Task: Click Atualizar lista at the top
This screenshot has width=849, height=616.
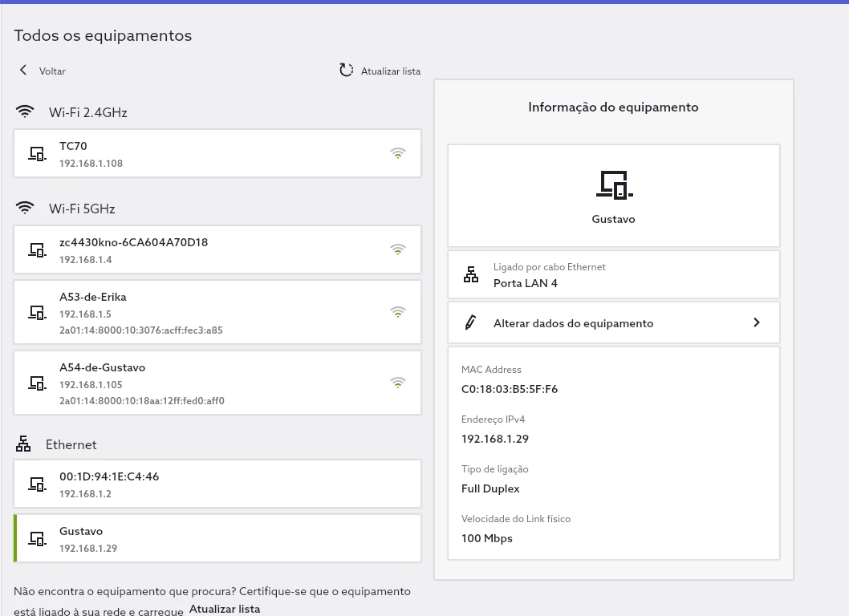Action: click(x=390, y=71)
